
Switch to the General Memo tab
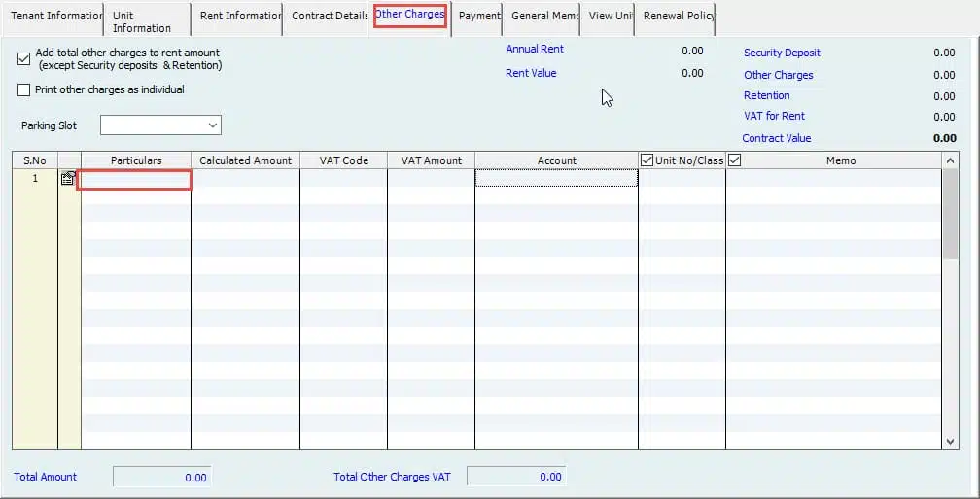pyautogui.click(x=543, y=17)
